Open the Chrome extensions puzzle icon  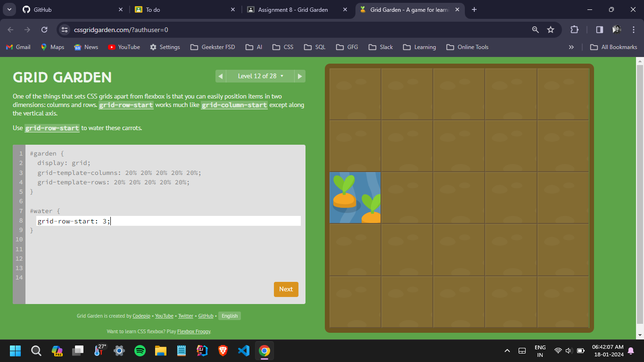pyautogui.click(x=574, y=30)
